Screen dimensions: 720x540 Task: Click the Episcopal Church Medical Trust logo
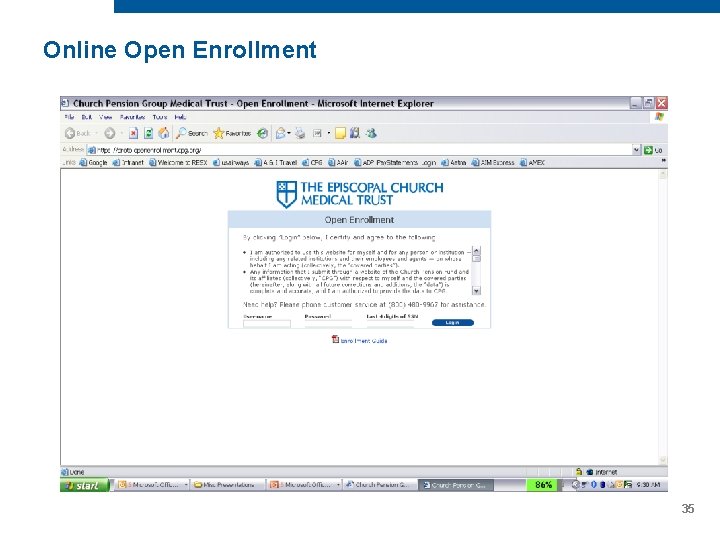pyautogui.click(x=360, y=194)
